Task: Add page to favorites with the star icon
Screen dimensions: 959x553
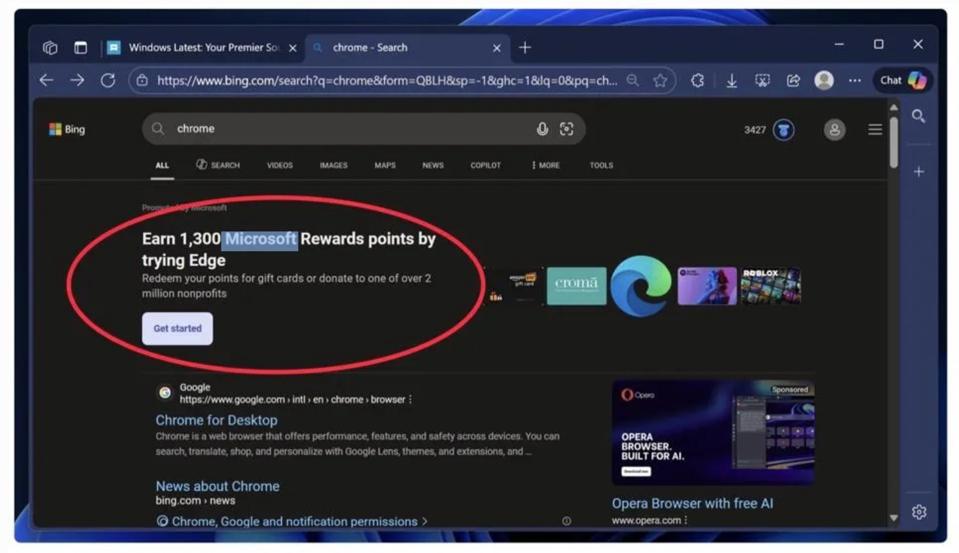Action: point(660,80)
